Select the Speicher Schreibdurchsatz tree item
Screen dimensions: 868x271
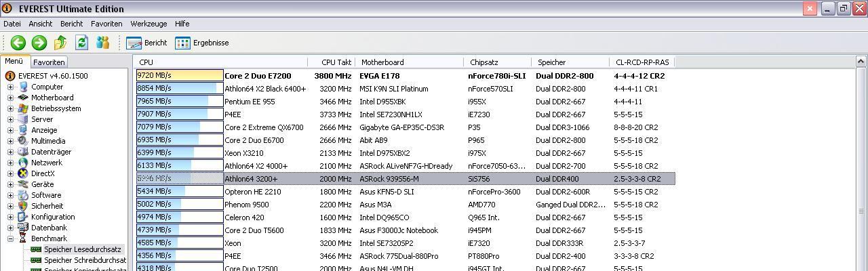pos(85,260)
